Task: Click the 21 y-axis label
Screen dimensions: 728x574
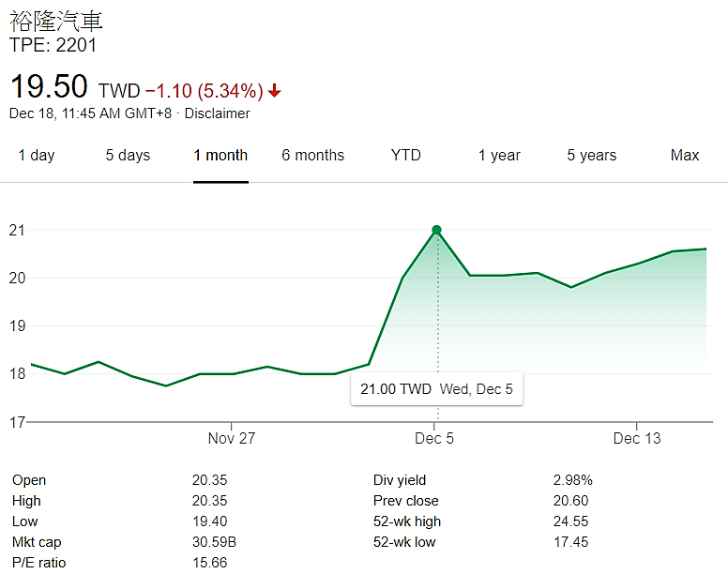Action: point(17,230)
